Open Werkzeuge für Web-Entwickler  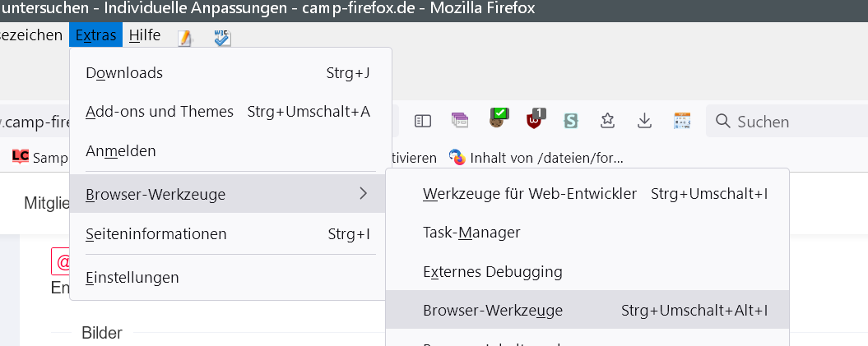(x=530, y=194)
